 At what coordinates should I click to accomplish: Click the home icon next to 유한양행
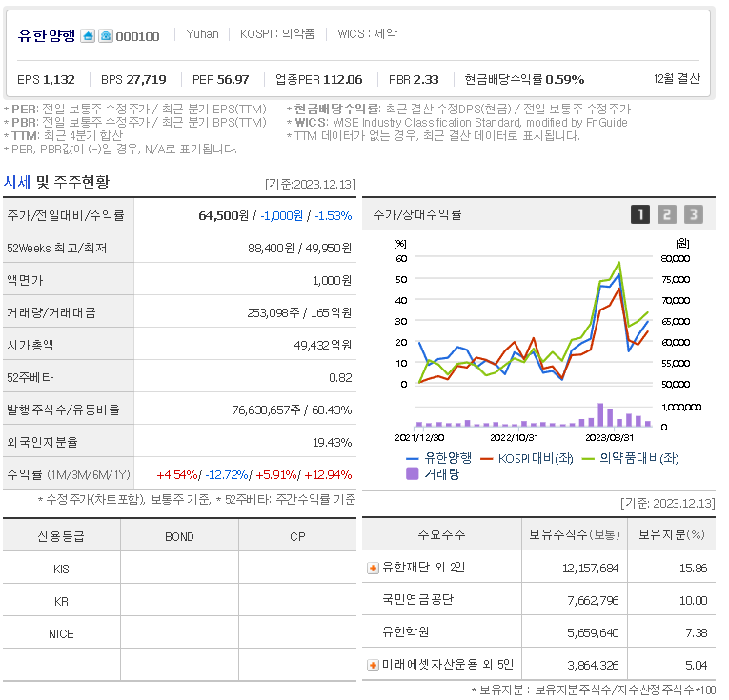(x=88, y=36)
